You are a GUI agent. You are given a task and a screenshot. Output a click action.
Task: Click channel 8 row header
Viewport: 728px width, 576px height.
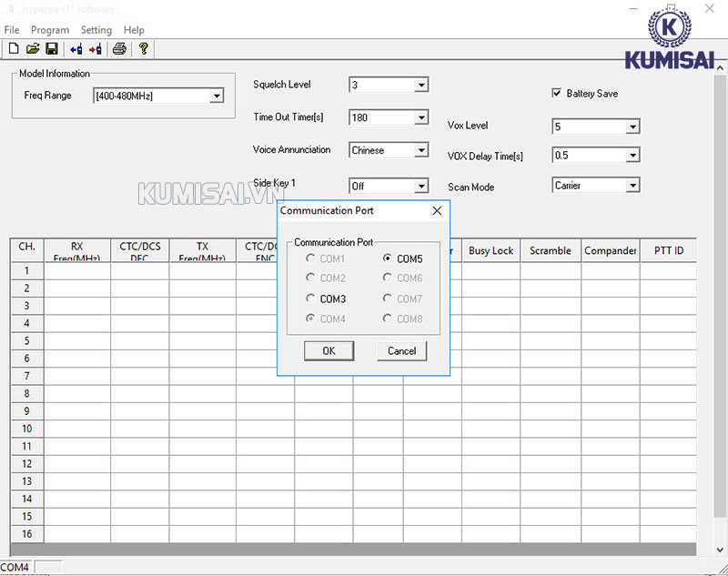pyautogui.click(x=26, y=393)
